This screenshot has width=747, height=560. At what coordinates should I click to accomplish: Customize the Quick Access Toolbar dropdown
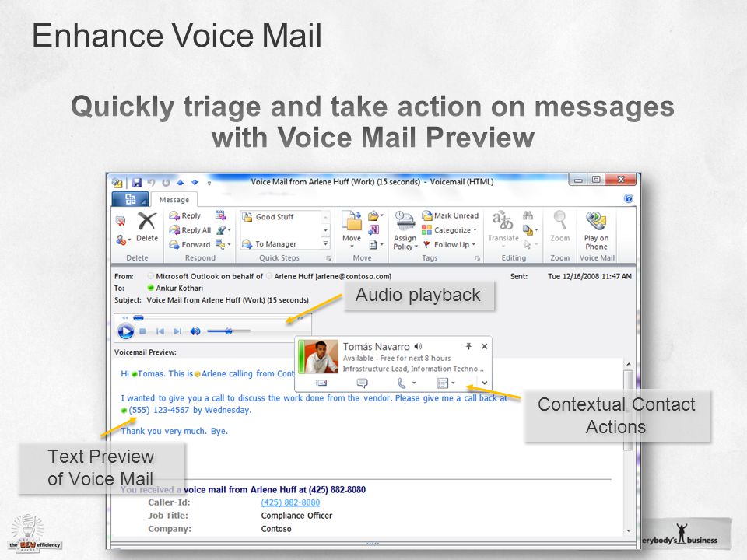point(209,183)
